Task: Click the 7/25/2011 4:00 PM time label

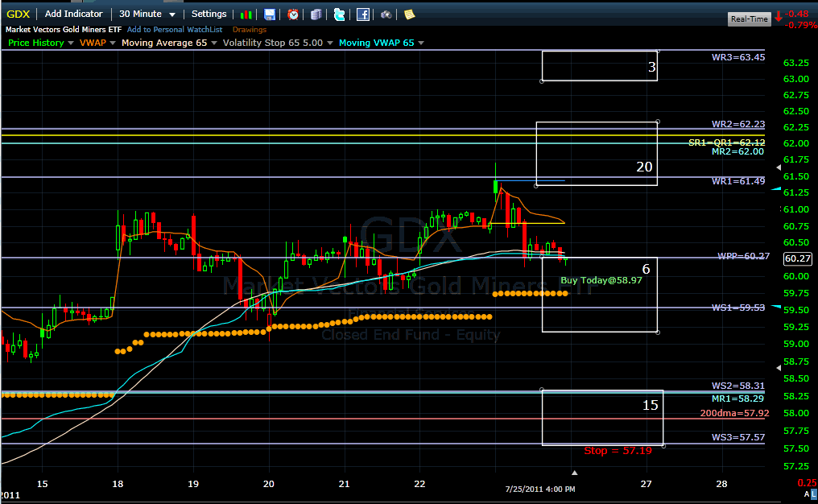Action: click(540, 489)
